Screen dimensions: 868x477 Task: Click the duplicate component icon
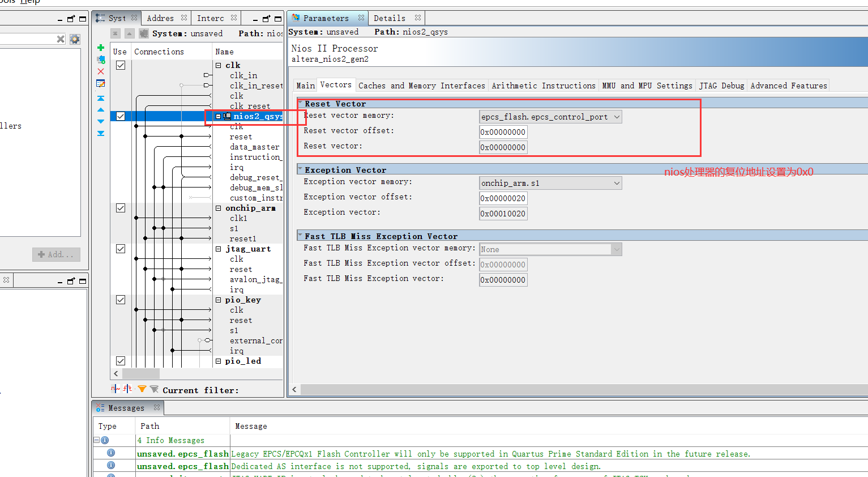(x=101, y=60)
